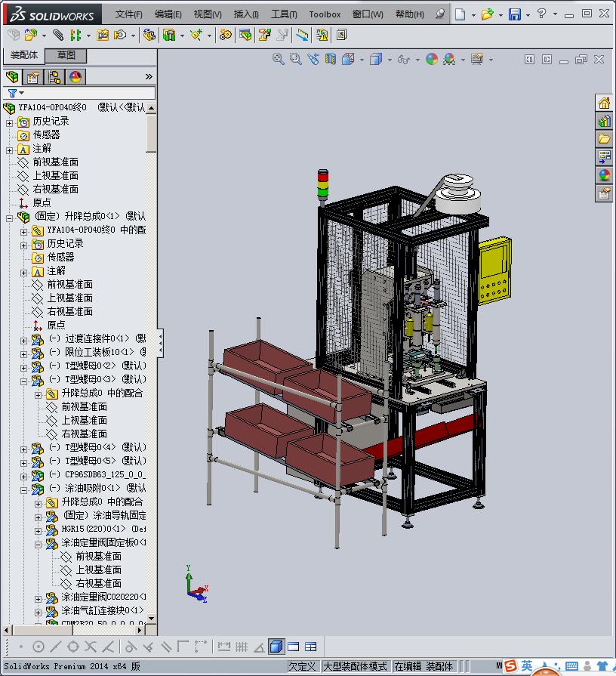Collapse the 涂油吸附0<1> subassembly

pyautogui.click(x=23, y=490)
